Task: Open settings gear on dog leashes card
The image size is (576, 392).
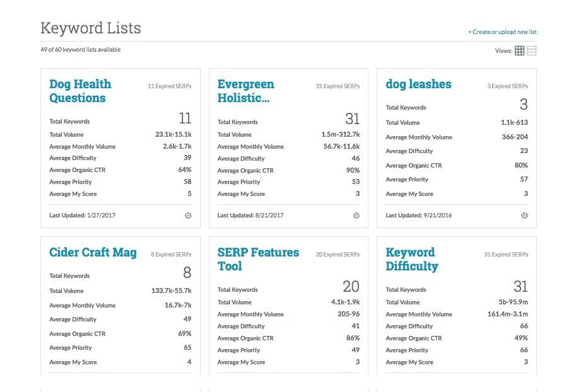Action: (x=524, y=216)
